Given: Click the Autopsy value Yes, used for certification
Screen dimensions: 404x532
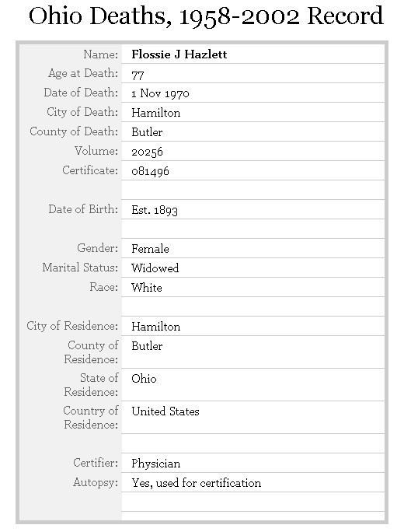Looking at the screenshot, I should coord(197,483).
